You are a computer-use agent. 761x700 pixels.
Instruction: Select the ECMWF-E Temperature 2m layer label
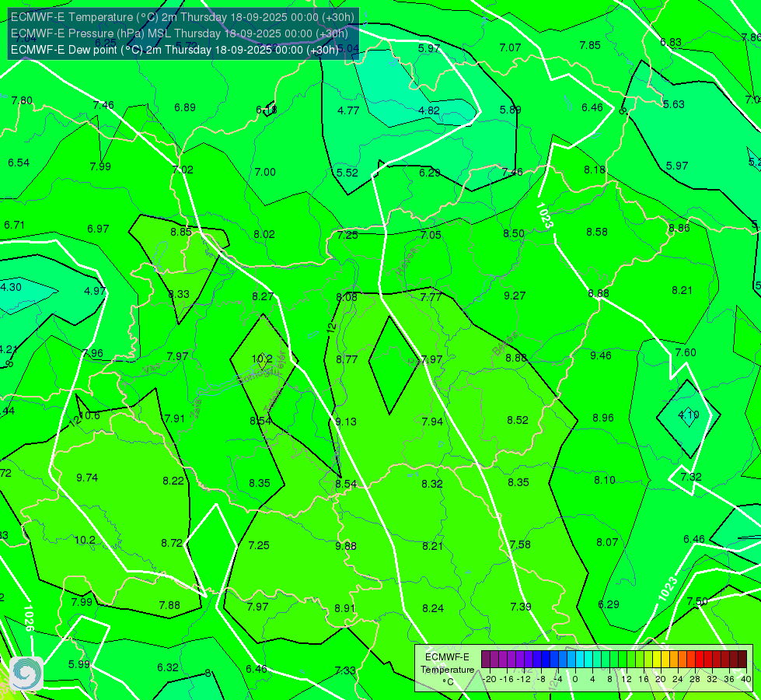coord(183,17)
